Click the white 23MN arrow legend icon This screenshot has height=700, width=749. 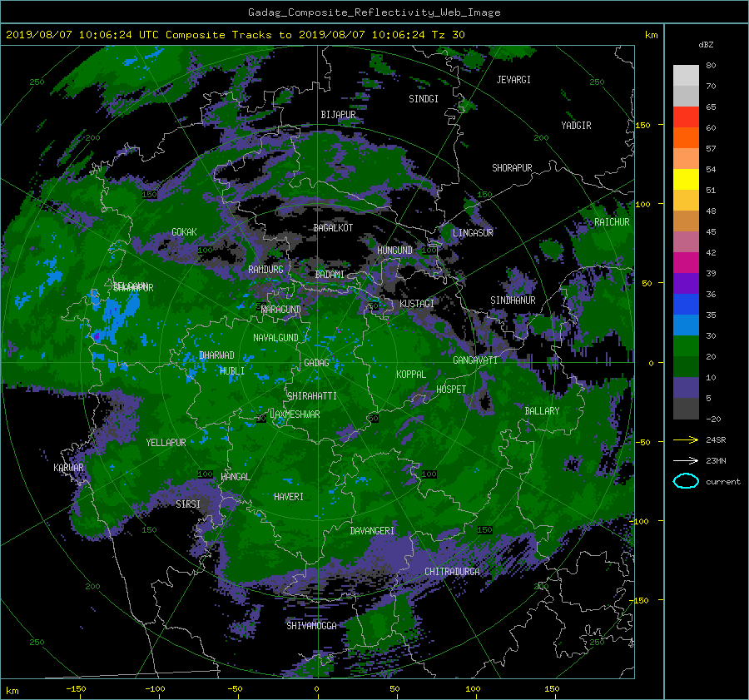tap(686, 460)
